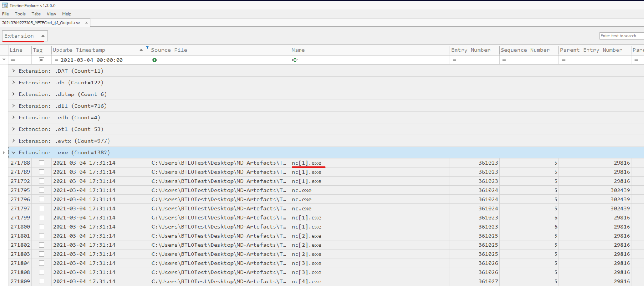The image size is (644, 286).
Task: Close the MFTECmd_$J_Output.csv tab
Action: (x=86, y=23)
